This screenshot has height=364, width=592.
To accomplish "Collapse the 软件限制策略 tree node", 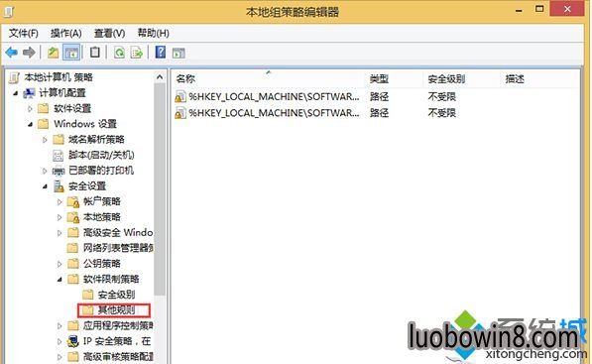I will (59, 280).
